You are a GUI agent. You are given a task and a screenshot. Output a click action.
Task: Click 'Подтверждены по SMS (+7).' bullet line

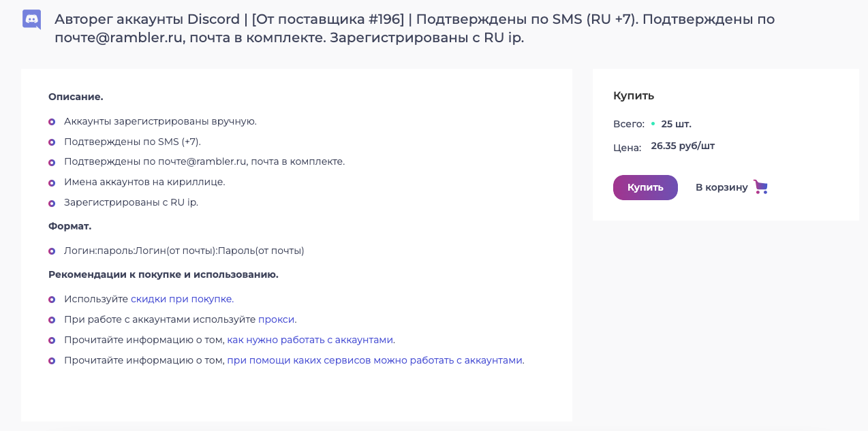click(x=132, y=142)
